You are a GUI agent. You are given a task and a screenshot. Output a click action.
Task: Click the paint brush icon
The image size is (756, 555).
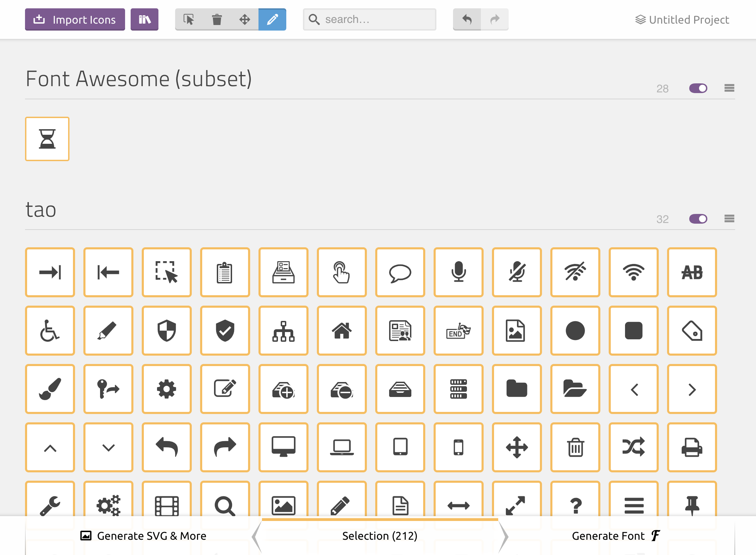(50, 389)
